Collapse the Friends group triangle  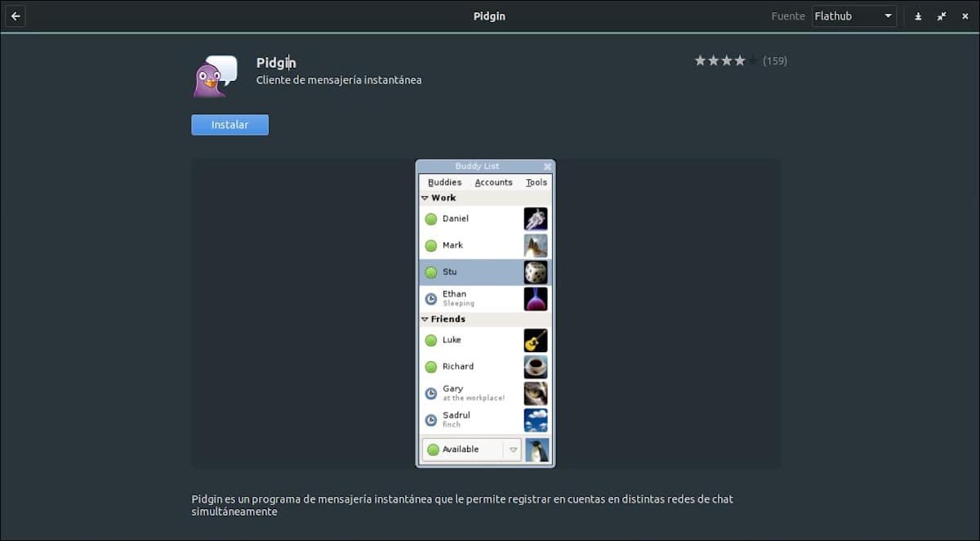(x=425, y=319)
